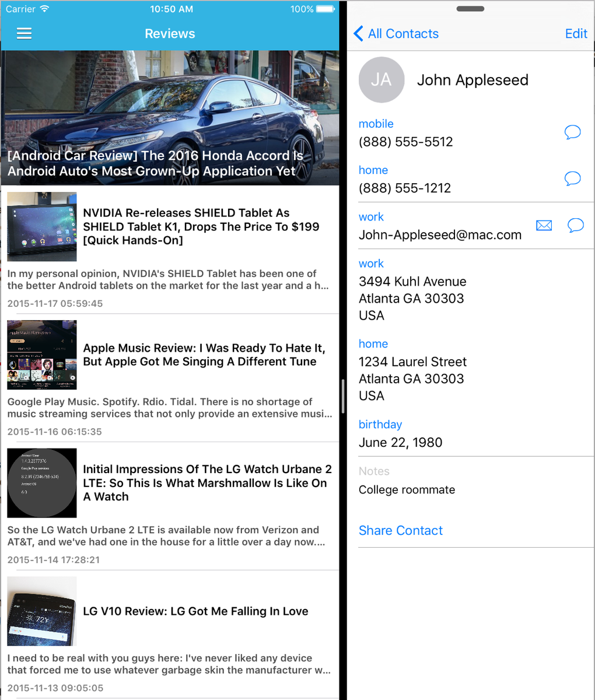The height and width of the screenshot is (700, 595).
Task: Tap the Reviews title header
Action: click(170, 34)
